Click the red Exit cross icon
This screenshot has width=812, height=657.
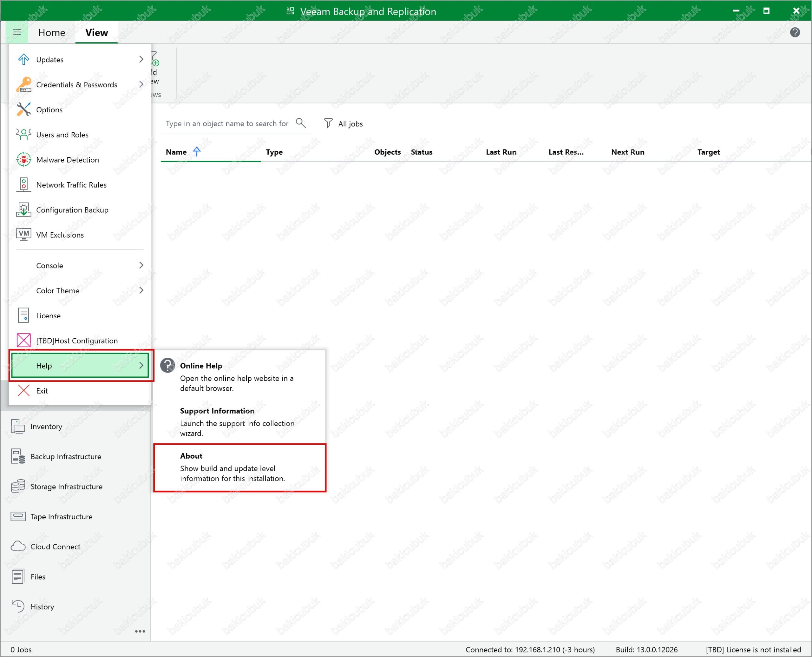click(x=23, y=390)
